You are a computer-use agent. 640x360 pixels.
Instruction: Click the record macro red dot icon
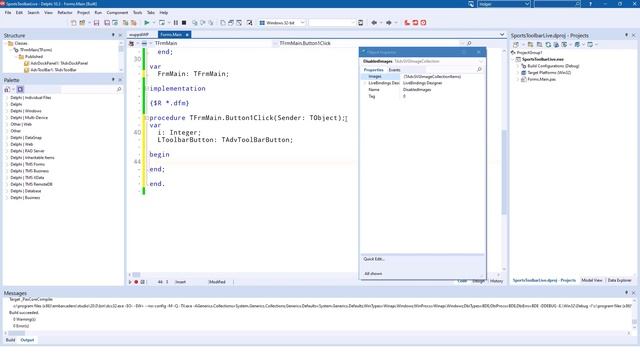point(136,282)
